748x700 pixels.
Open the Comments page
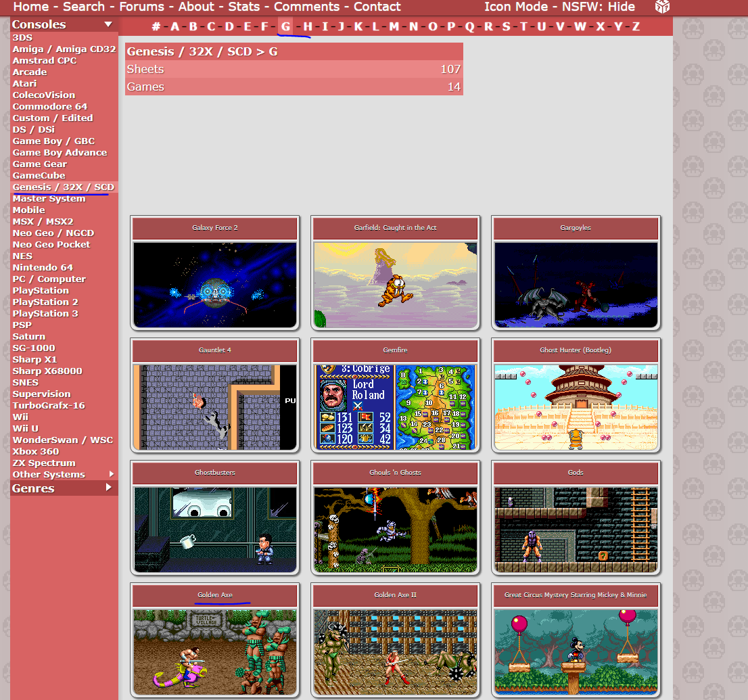click(x=307, y=7)
